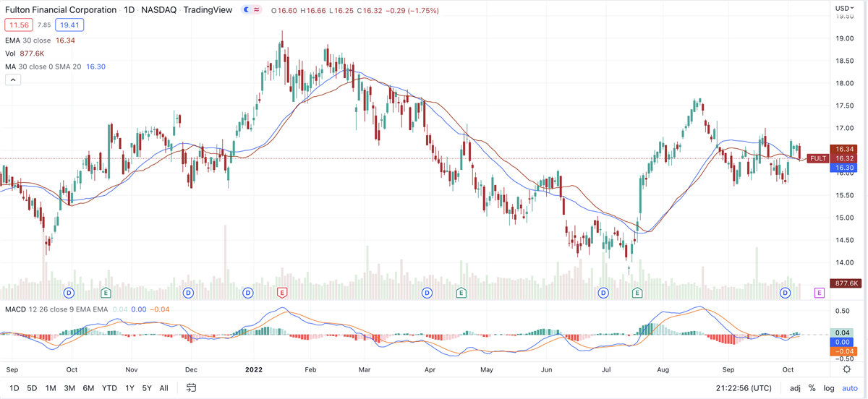Click the delayed data wave icon
868x399 pixels.
pos(257,10)
